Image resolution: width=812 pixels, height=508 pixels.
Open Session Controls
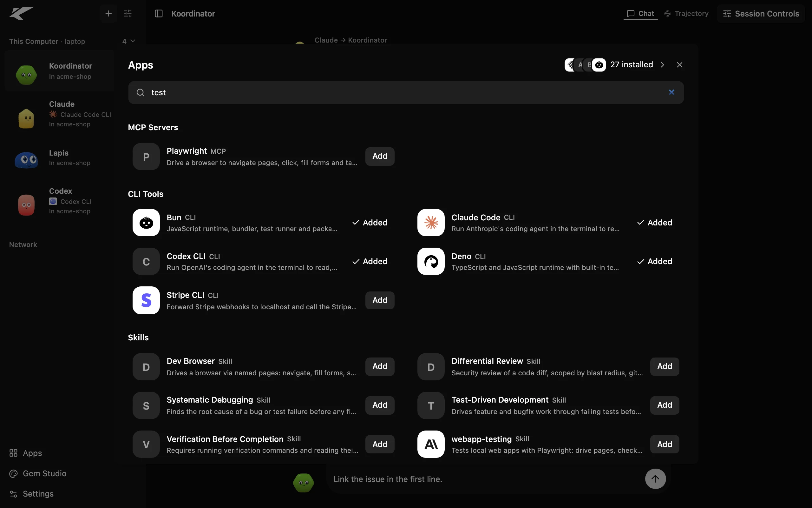pos(761,13)
